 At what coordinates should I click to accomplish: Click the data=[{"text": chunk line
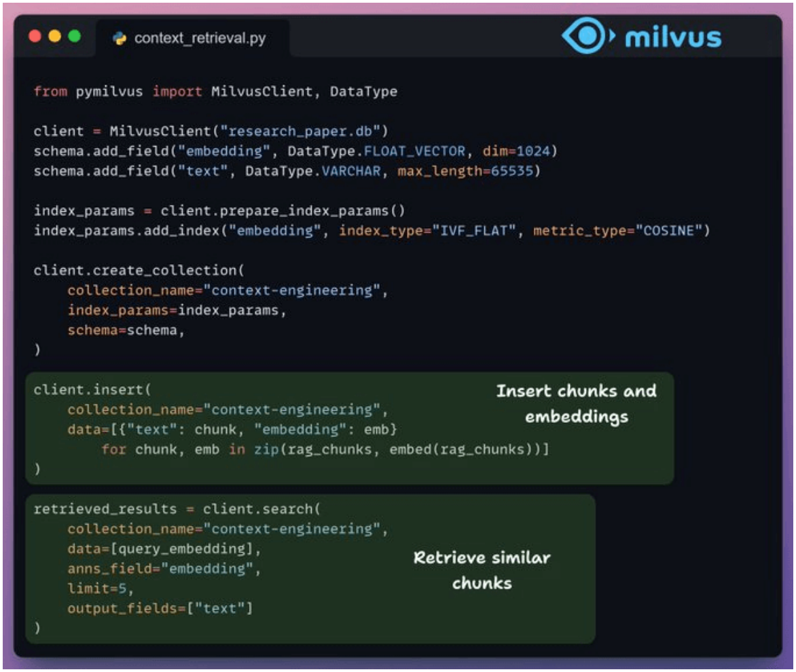click(232, 430)
